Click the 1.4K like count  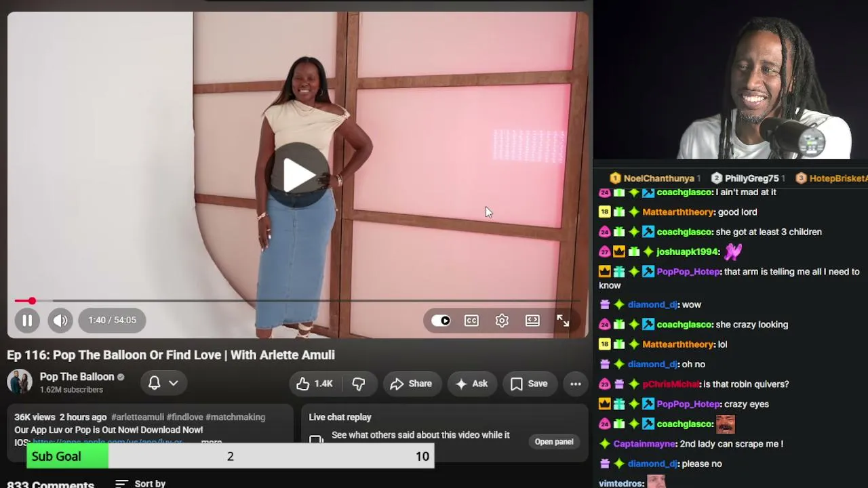[323, 384]
